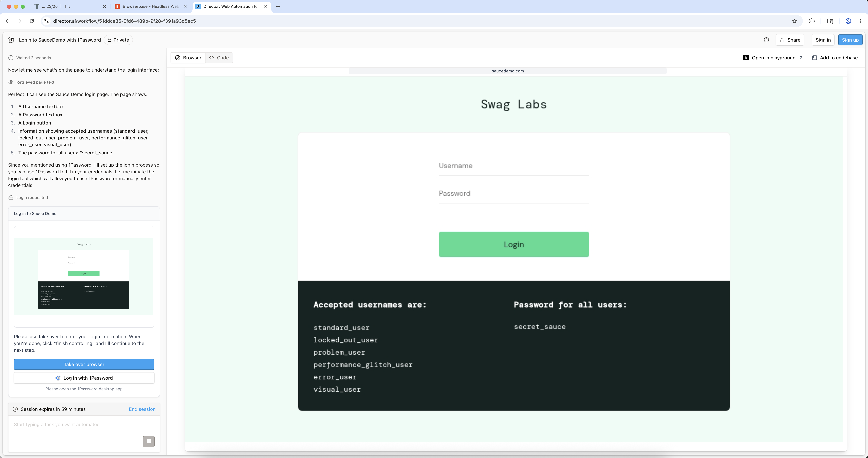
Task: Click the Private visibility badge
Action: (118, 40)
